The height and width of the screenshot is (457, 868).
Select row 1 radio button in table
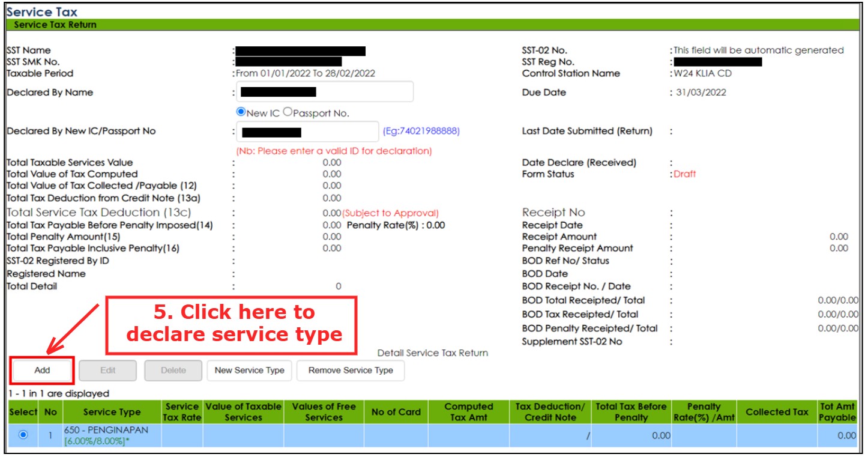(x=23, y=435)
